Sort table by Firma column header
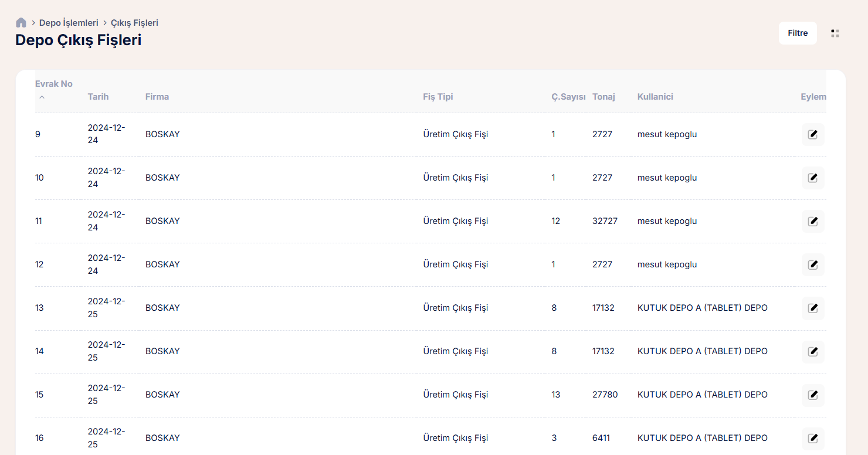 [x=157, y=97]
